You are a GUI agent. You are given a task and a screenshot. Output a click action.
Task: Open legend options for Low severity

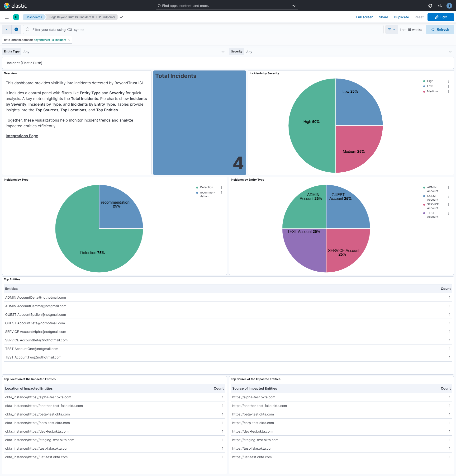coord(449,86)
